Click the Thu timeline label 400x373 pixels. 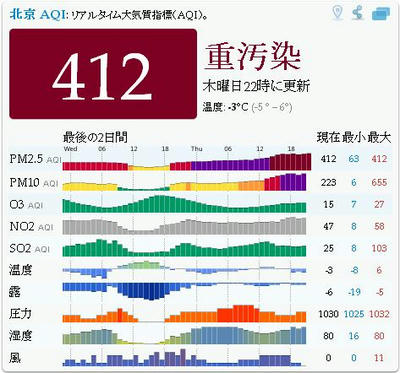pyautogui.click(x=197, y=149)
